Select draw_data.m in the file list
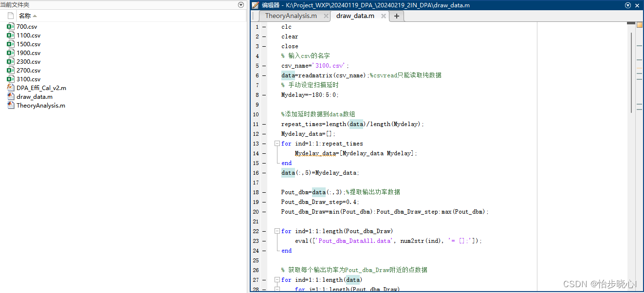The height and width of the screenshot is (293, 644). [x=35, y=97]
